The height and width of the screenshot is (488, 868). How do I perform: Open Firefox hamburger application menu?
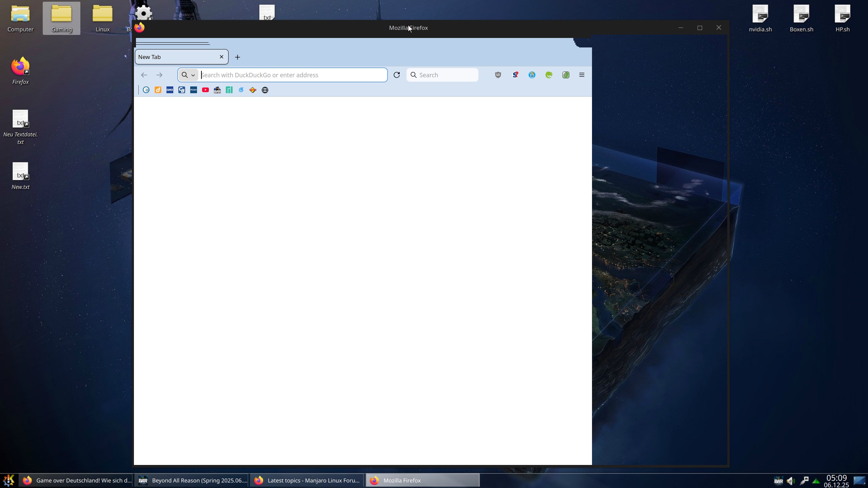pos(582,75)
